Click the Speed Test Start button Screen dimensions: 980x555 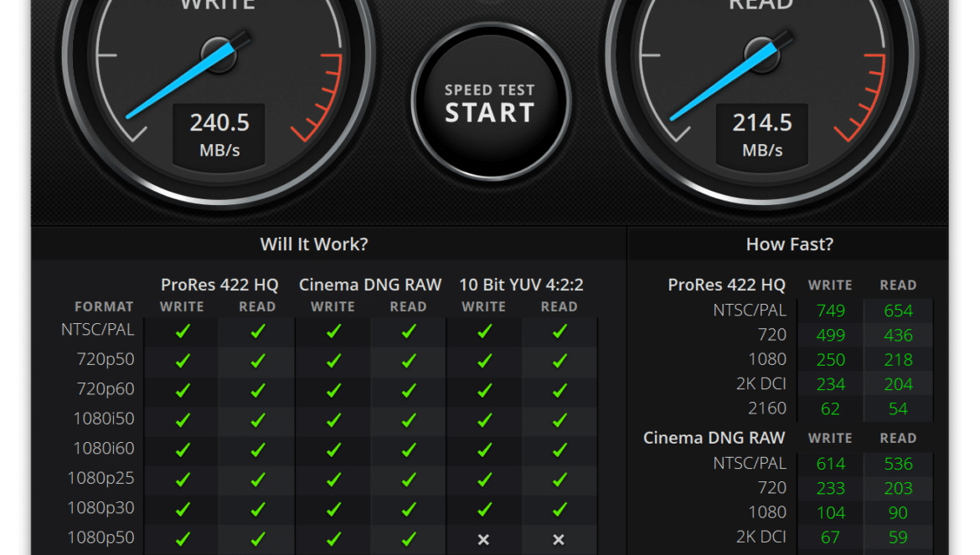tap(491, 102)
